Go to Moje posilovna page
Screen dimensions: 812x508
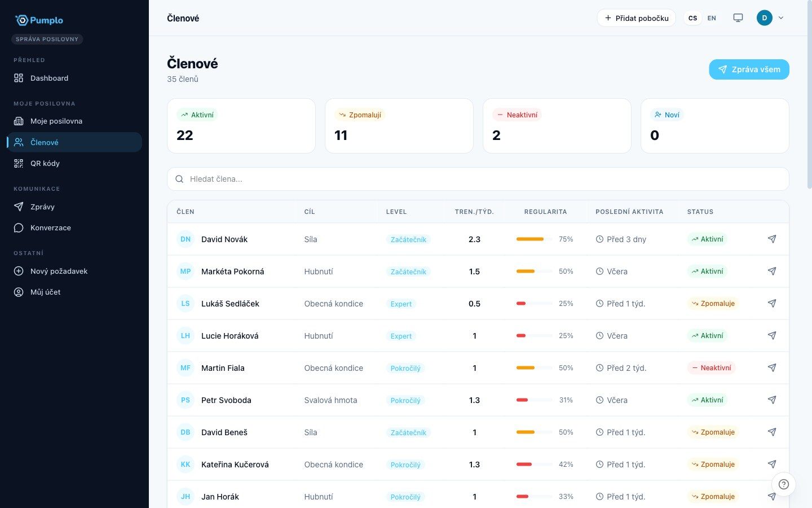pyautogui.click(x=74, y=121)
